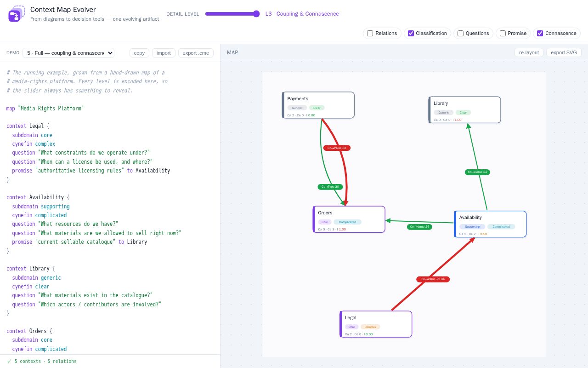
Task: Click the 'Co→Name 24' label on the Availability–Orders edge
Action: tap(419, 227)
